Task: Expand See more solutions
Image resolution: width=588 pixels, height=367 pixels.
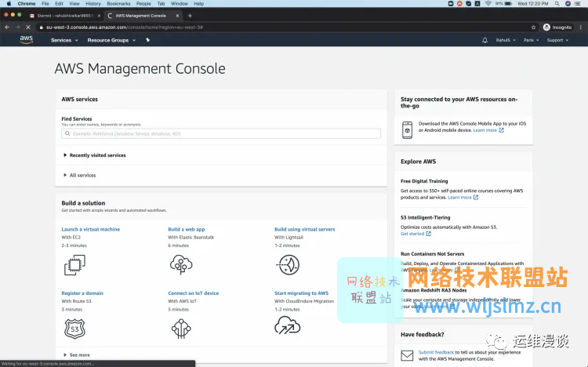Action: (77, 354)
